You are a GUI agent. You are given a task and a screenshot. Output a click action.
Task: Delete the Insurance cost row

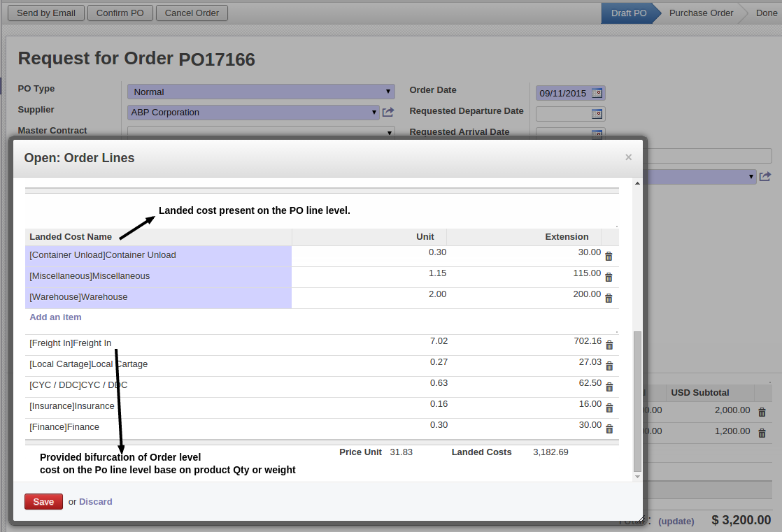click(x=609, y=408)
